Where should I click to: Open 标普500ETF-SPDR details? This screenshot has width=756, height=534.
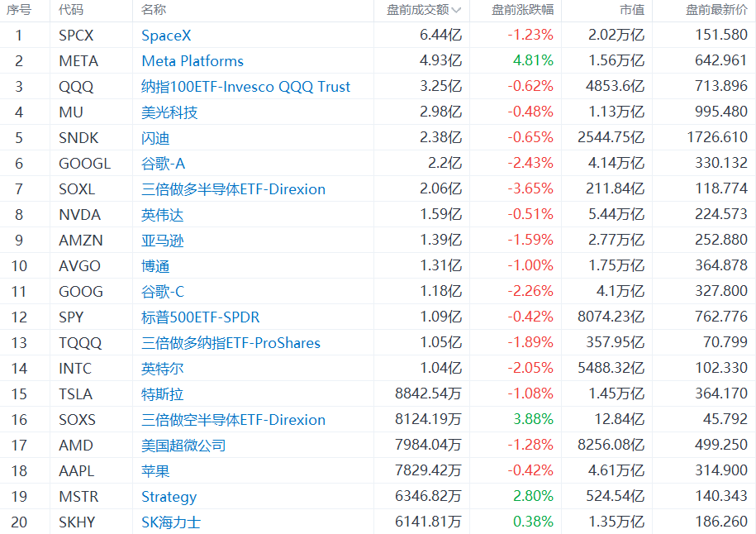coord(200,317)
